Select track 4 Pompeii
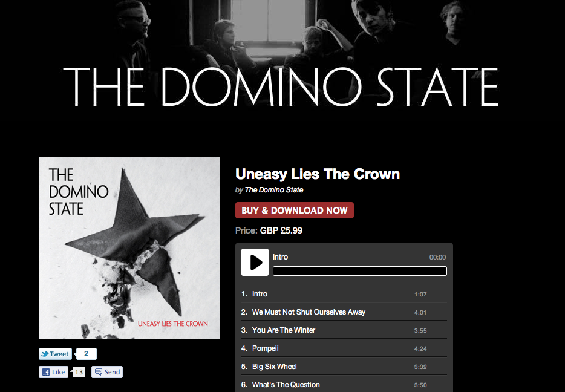The image size is (565, 392). [x=344, y=348]
